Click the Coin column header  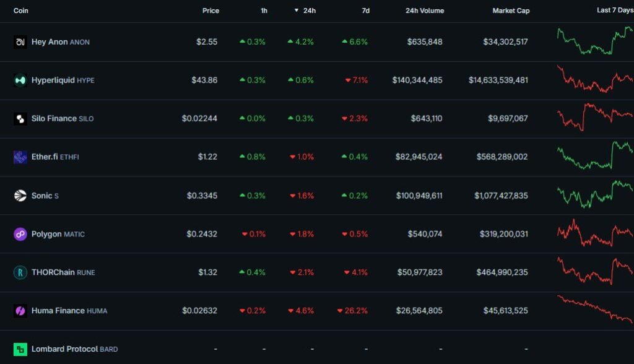(20, 11)
